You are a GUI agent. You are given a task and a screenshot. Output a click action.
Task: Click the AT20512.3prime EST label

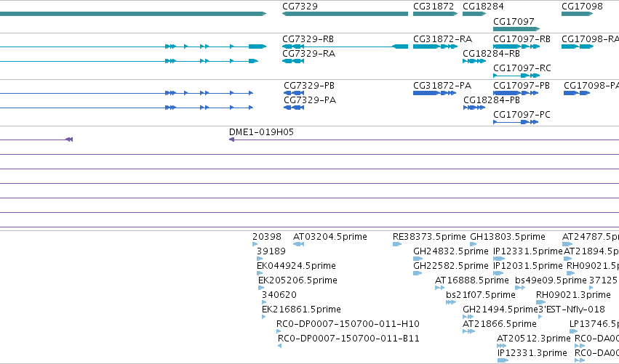534,339
